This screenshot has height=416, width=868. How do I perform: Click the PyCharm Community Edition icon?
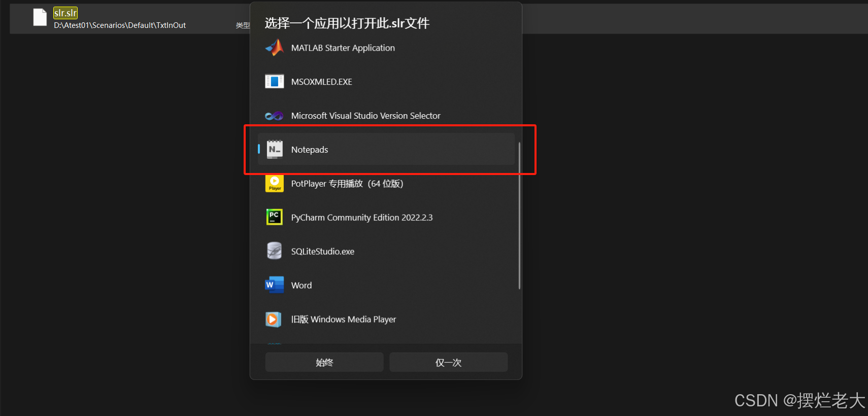click(275, 217)
